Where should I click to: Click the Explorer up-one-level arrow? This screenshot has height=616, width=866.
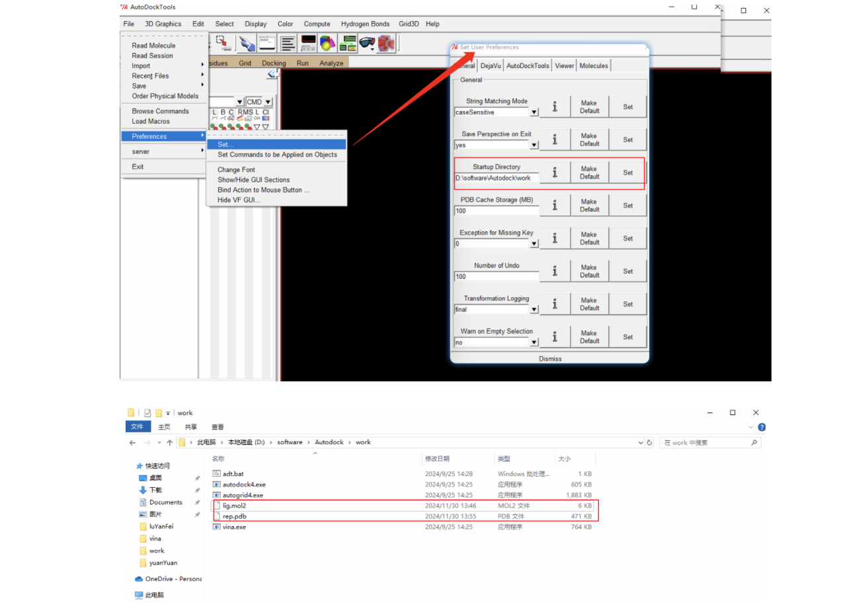tap(170, 443)
